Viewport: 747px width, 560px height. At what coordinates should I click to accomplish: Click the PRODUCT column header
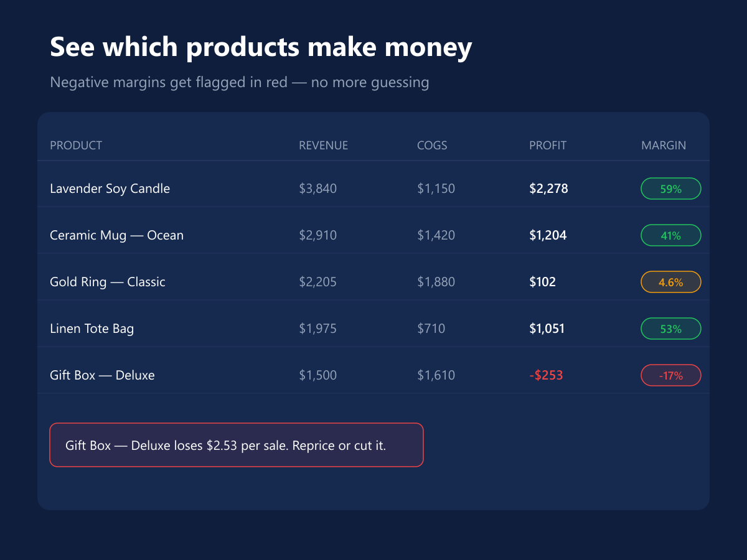coord(76,146)
